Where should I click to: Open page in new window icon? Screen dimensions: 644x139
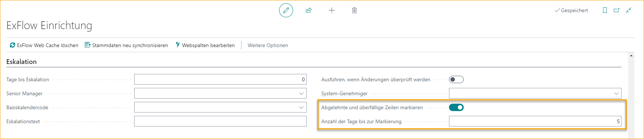[x=616, y=10]
